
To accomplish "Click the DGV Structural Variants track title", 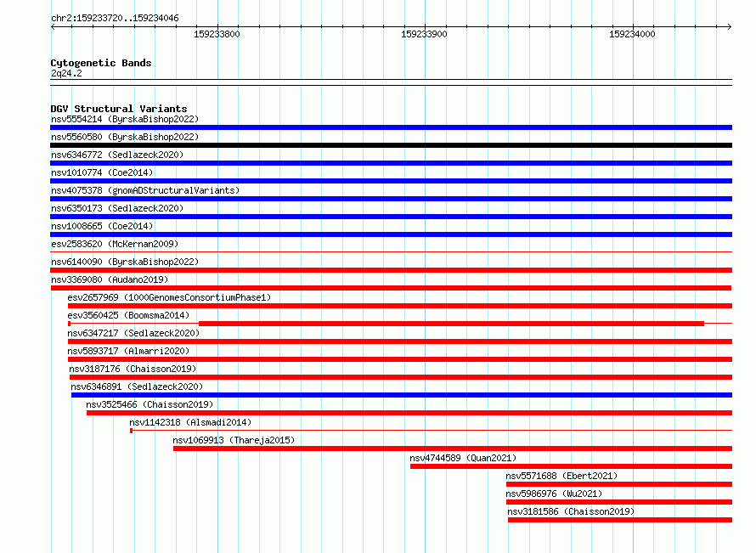I will (x=119, y=109).
